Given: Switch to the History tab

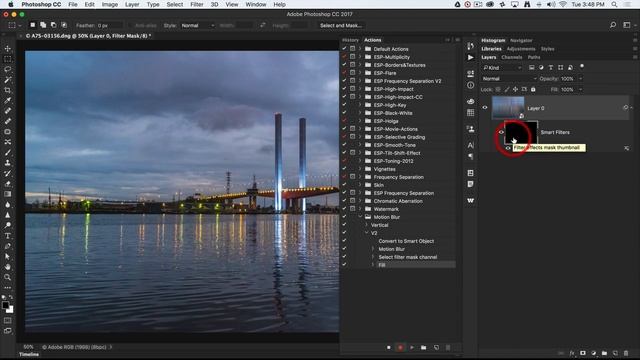Looking at the screenshot, I should click(350, 40).
